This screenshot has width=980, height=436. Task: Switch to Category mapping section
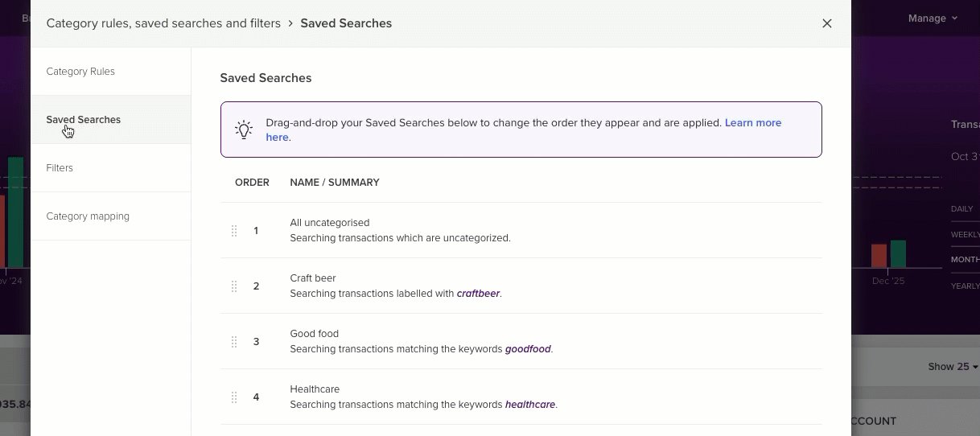pyautogui.click(x=88, y=216)
